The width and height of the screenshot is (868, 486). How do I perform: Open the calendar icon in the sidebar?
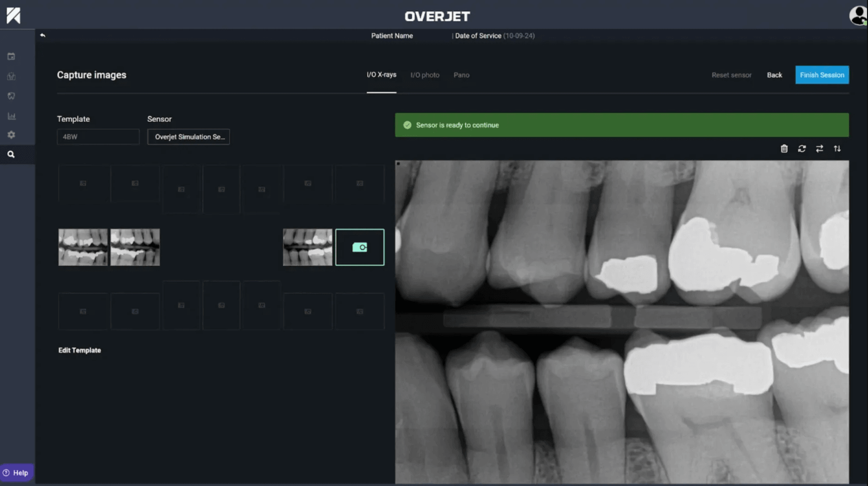pos(11,56)
